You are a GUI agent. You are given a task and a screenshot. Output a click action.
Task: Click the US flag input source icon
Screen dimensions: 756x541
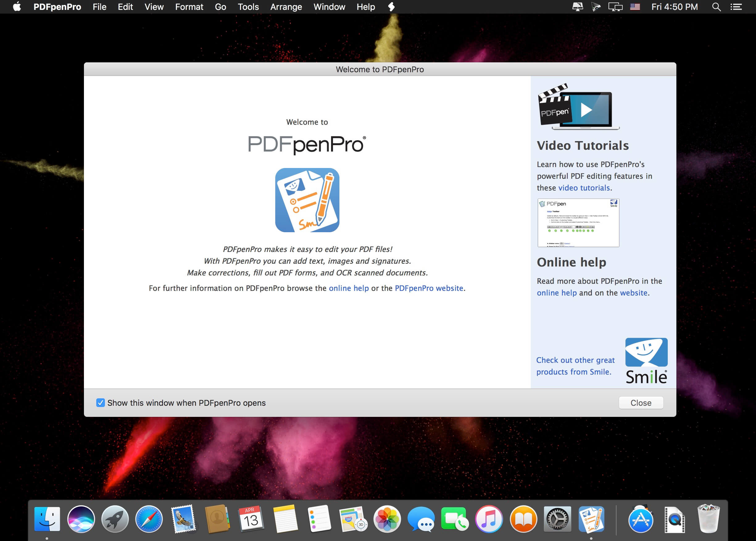[635, 7]
